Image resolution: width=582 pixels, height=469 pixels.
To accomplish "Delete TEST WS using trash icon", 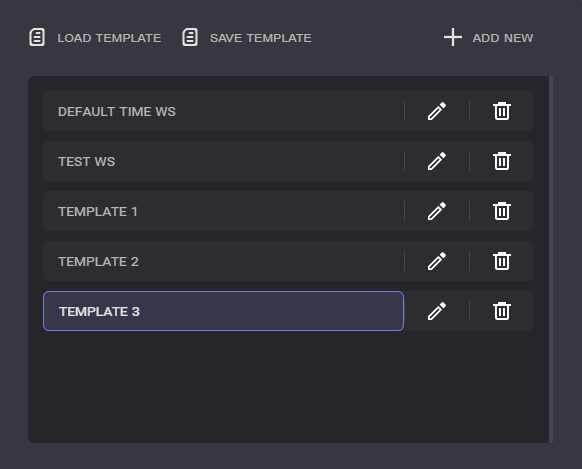I will pos(502,161).
